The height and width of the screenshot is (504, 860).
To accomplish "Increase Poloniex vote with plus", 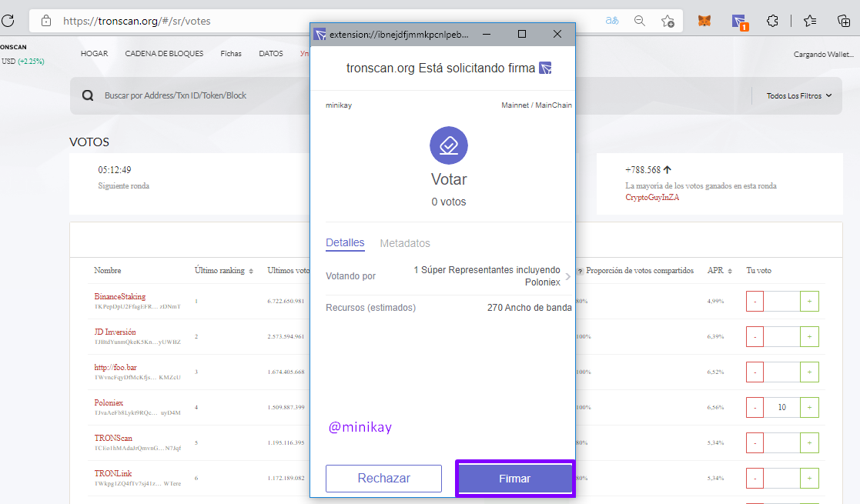I will [x=809, y=408].
